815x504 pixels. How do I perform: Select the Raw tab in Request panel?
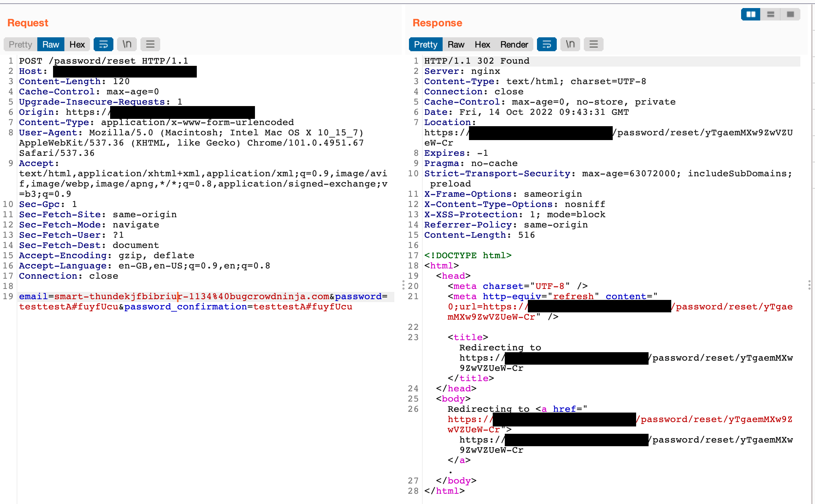point(50,44)
